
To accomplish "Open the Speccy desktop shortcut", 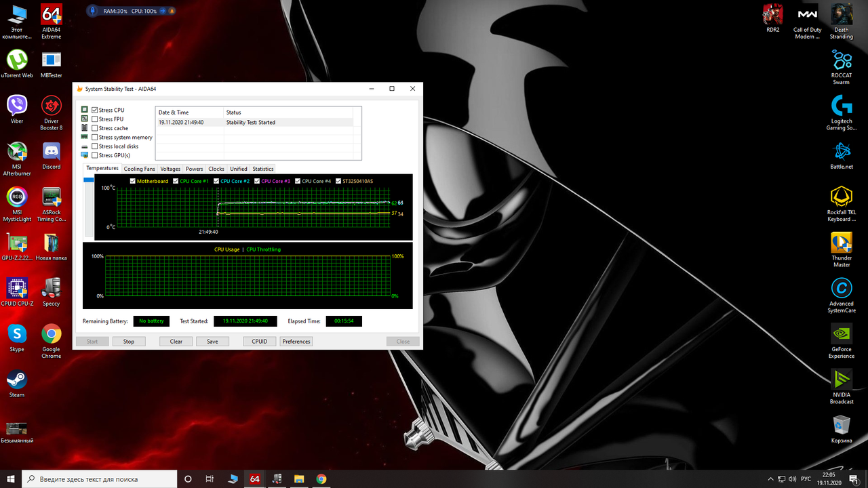I will click(x=51, y=291).
